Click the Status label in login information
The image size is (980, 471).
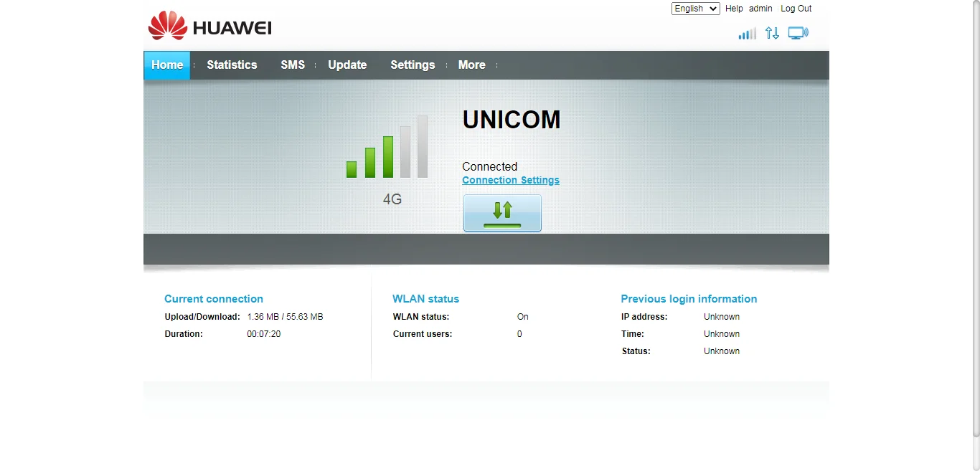636,351
